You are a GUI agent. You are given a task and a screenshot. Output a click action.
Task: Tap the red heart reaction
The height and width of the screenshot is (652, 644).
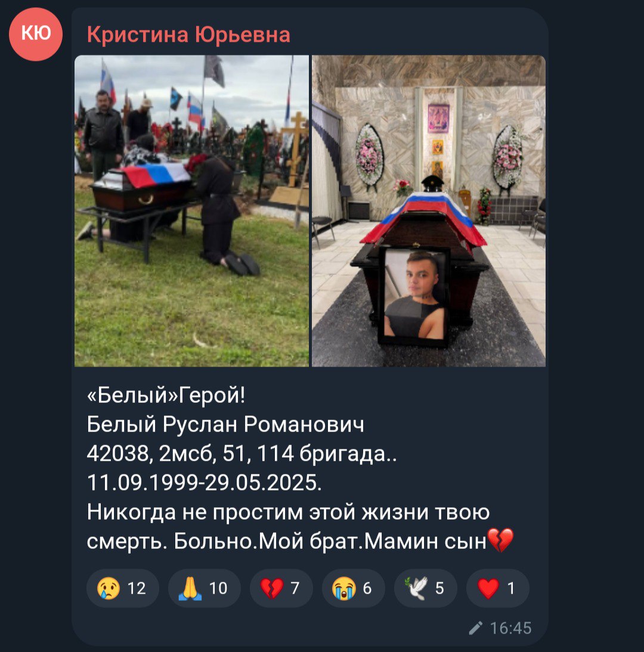(x=497, y=588)
